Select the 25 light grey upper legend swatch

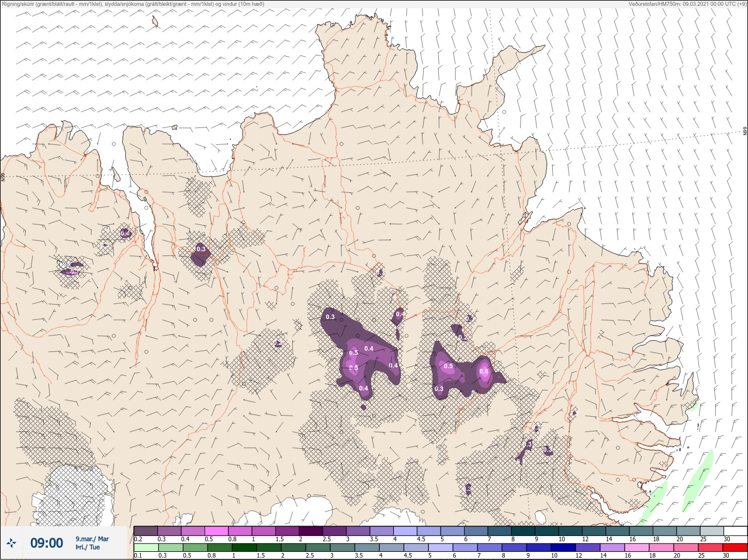(712, 531)
